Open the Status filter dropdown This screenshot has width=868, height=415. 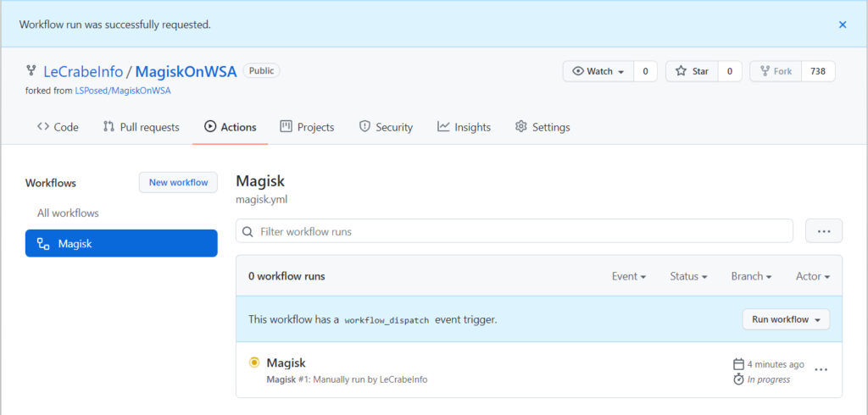coord(688,276)
